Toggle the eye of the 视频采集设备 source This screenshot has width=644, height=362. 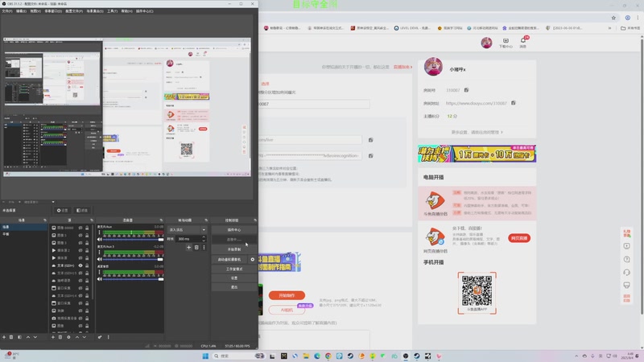[80, 318]
